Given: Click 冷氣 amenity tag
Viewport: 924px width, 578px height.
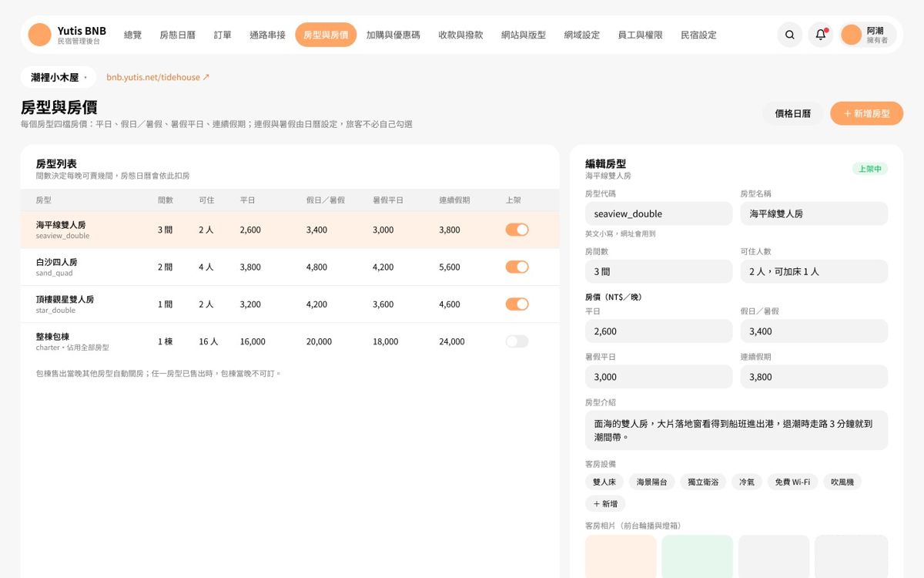Looking at the screenshot, I should (747, 482).
